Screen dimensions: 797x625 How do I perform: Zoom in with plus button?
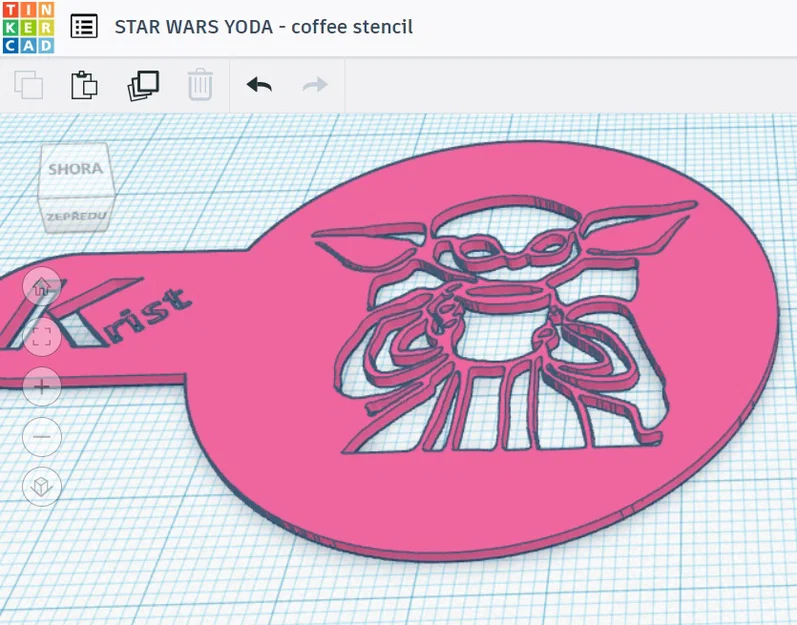[42, 387]
